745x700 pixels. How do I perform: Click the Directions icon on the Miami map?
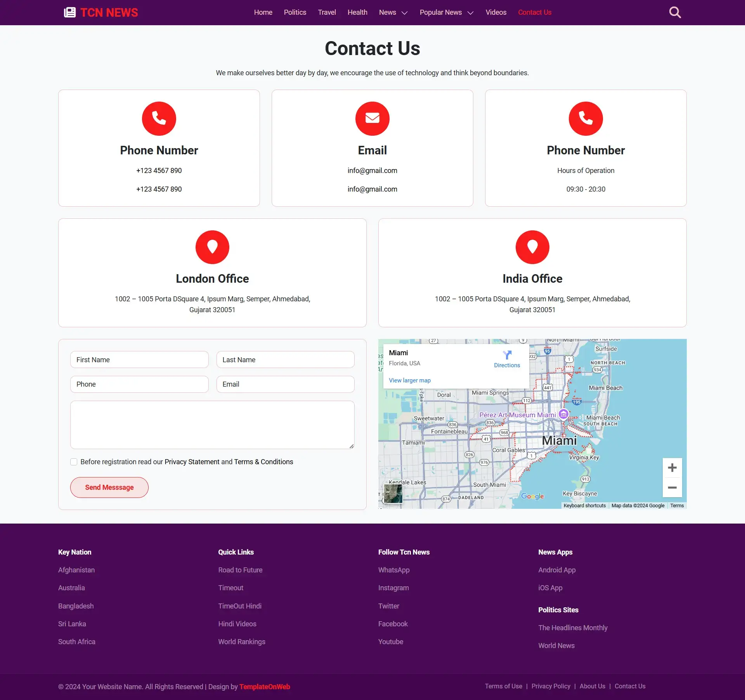click(x=507, y=355)
